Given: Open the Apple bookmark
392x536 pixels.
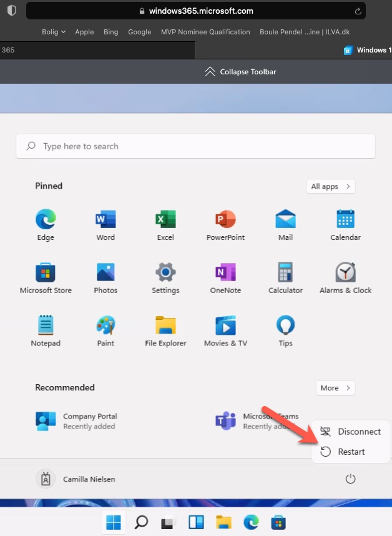Looking at the screenshot, I should point(84,32).
